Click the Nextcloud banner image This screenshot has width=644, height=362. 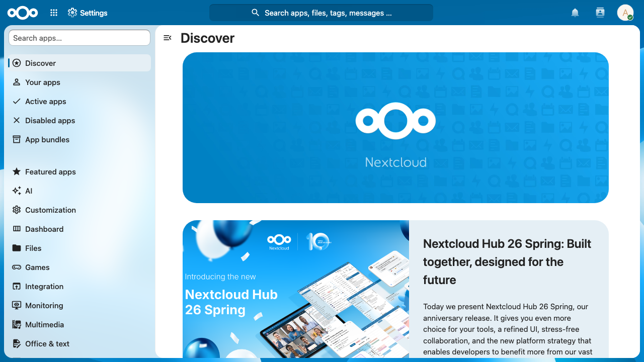tap(395, 128)
